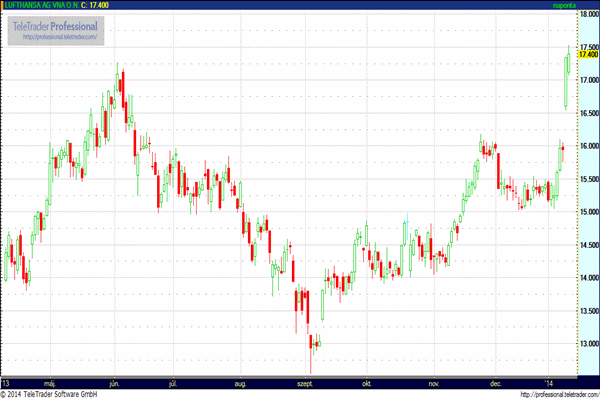This screenshot has height=400, width=600.
Task: Click the 'naponta' interval label
Action: point(564,5)
